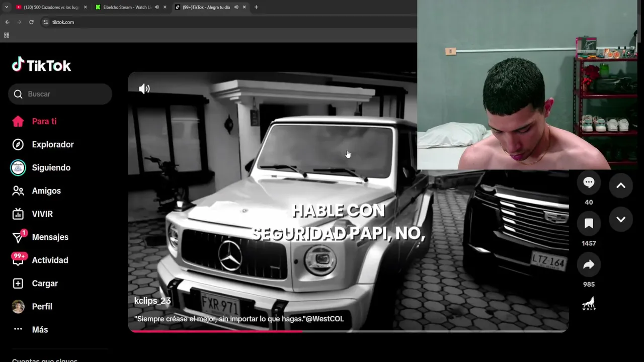Mute the TikTok tab audio icon

click(236, 7)
